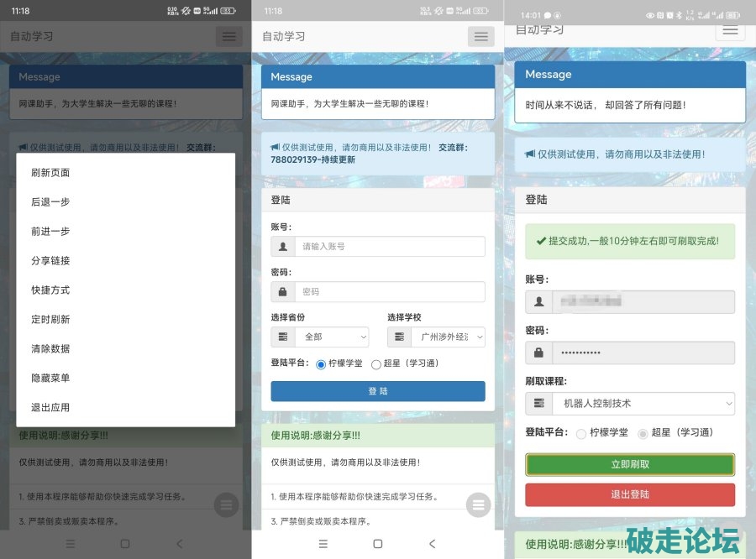756x559 pixels.
Task: Click the 柠檬学堂 radio below the 刷取课程 selector
Action: pyautogui.click(x=581, y=433)
